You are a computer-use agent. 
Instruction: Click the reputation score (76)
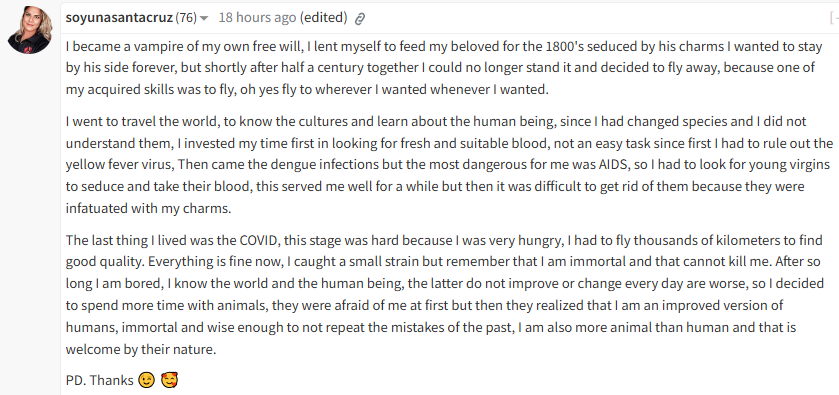186,18
